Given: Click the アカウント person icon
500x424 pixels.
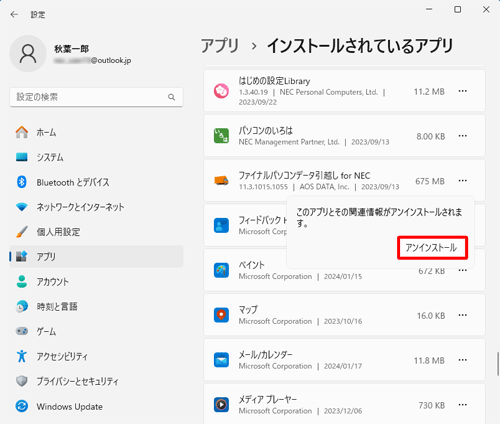Looking at the screenshot, I should coord(22,282).
